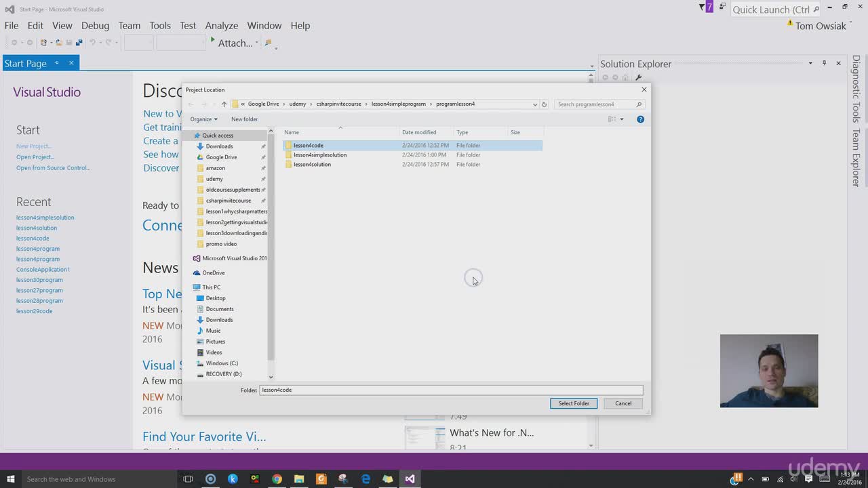868x488 pixels.
Task: Open the File menu
Action: coord(12,25)
